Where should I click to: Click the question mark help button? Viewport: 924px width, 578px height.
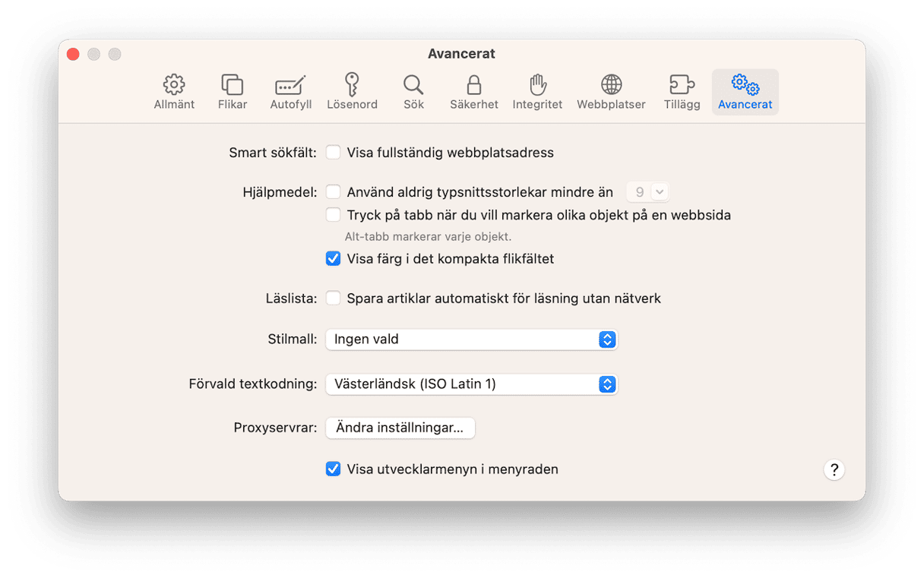coord(834,469)
